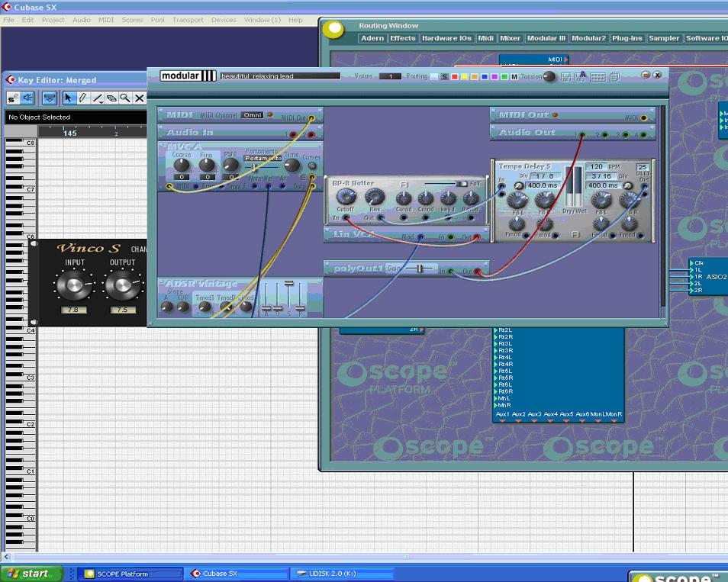Click Audio In jack 1
The height and width of the screenshot is (582, 728).
coord(293,134)
